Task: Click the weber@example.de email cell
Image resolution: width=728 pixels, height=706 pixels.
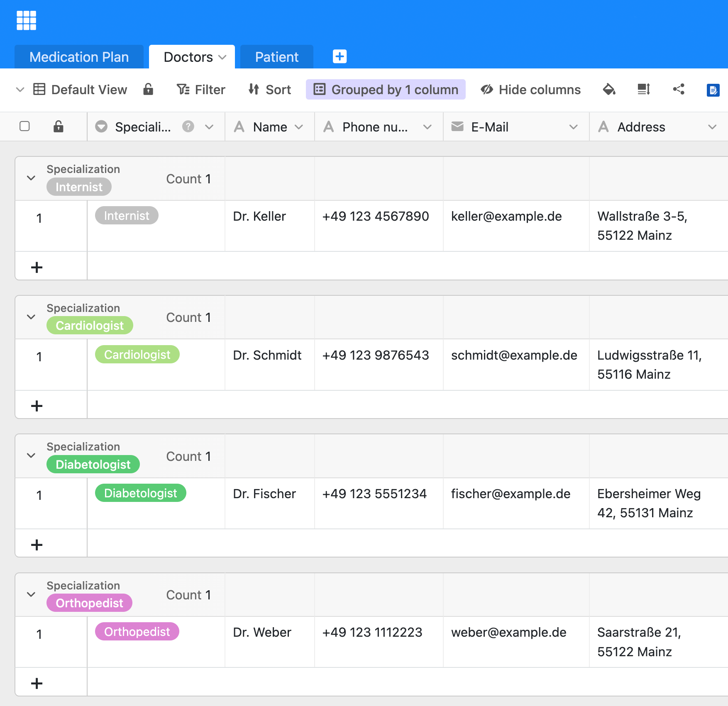Action: [x=516, y=642]
